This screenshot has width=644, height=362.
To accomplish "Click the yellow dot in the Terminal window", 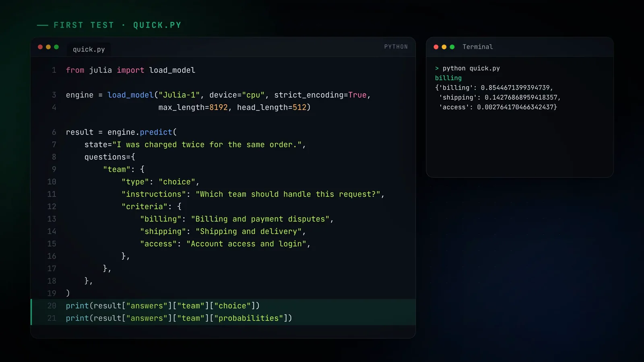I will coord(444,47).
